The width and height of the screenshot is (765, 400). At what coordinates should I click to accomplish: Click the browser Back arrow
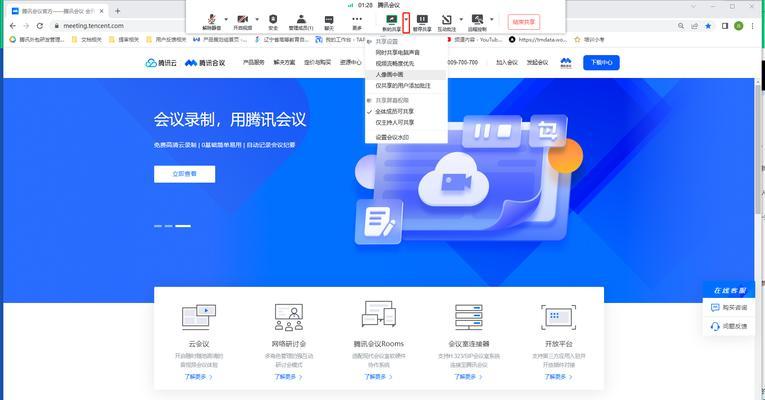tap(13, 25)
